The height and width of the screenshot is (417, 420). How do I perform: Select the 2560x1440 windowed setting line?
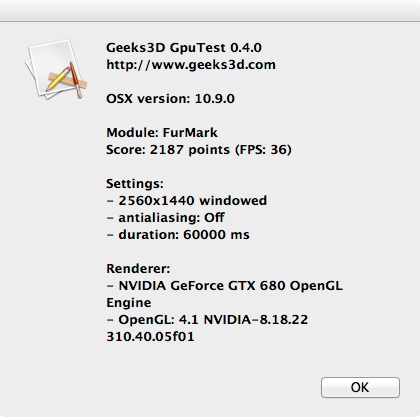click(187, 201)
